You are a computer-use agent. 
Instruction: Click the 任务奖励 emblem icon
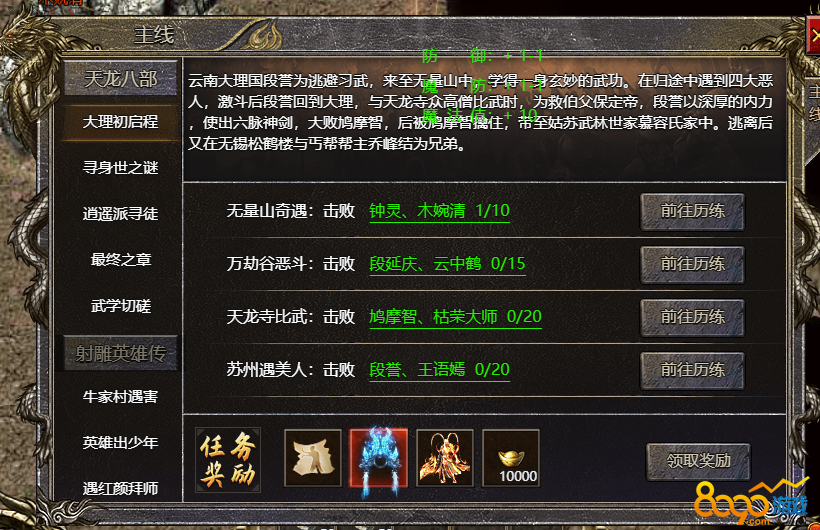point(228,460)
